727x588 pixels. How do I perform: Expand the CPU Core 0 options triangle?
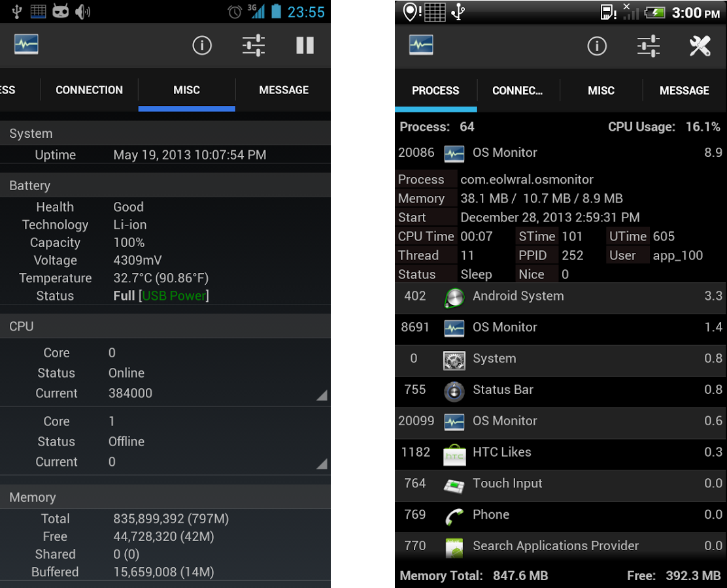322,395
